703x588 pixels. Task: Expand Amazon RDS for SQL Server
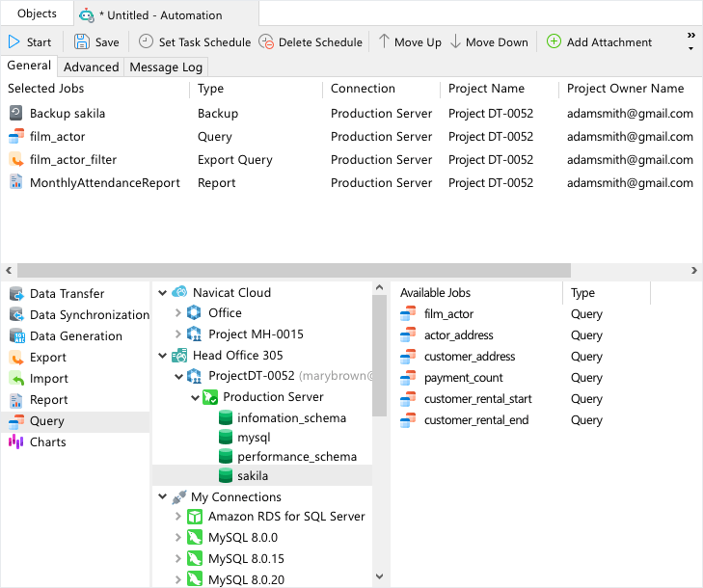[x=178, y=517]
